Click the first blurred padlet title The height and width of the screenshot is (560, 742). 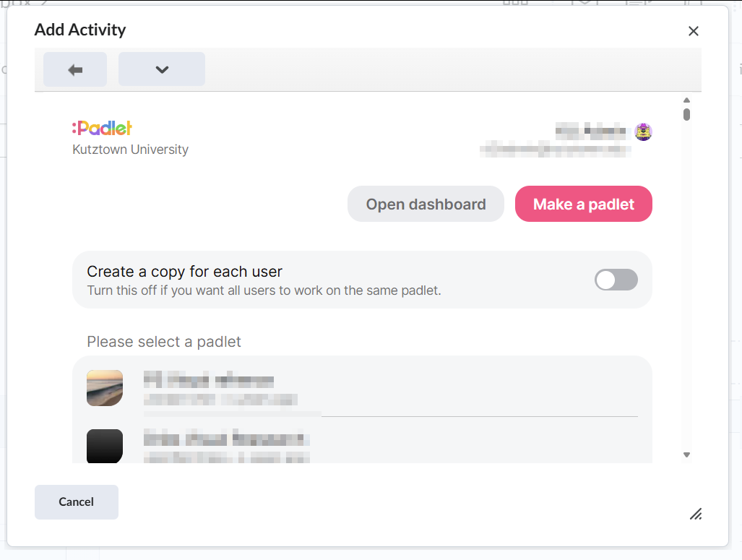point(209,380)
